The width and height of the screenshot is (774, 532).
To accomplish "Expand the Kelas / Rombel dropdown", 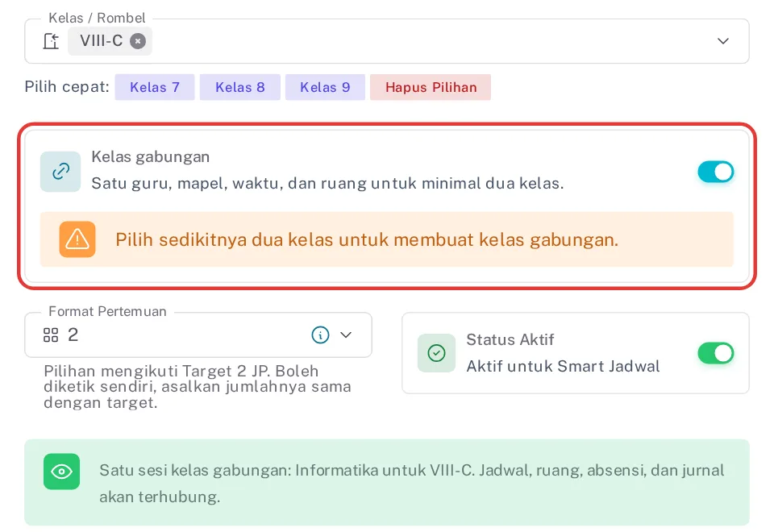I will point(722,41).
